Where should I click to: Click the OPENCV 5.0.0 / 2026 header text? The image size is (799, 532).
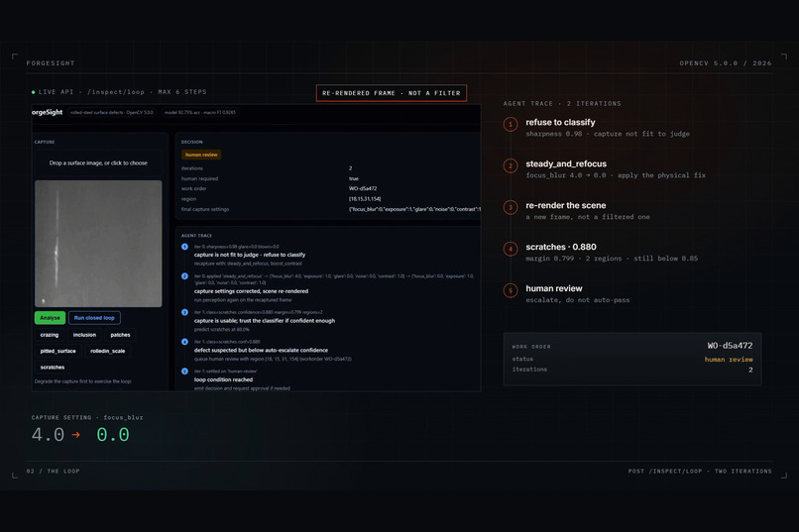click(x=726, y=63)
